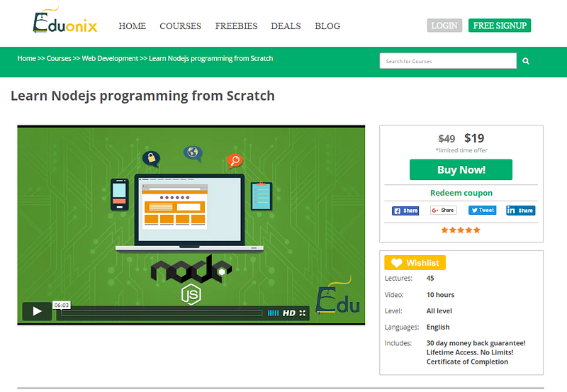This screenshot has width=567, height=392.
Task: Click the '30 day money back guarantee!' text
Action: click(x=476, y=343)
